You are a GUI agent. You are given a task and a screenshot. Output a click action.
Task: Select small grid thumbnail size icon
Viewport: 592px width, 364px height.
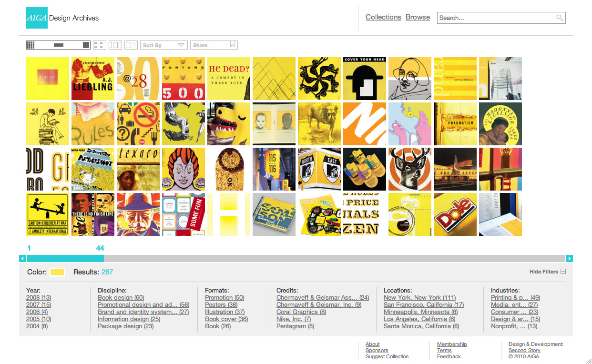(x=31, y=45)
